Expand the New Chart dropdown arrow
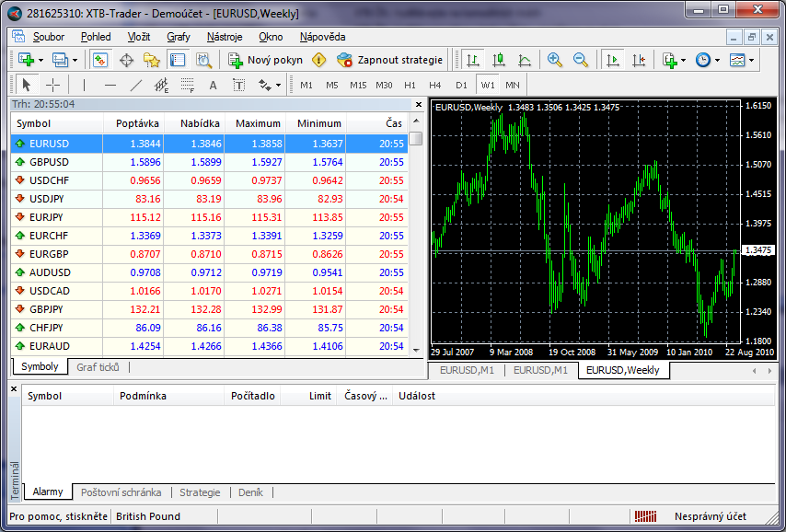Screen dimensions: 786x532 point(40,61)
